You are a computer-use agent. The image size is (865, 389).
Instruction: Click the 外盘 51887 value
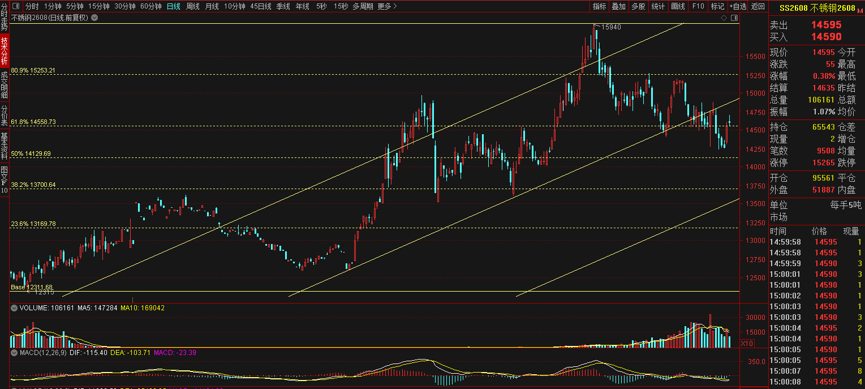[x=825, y=189]
